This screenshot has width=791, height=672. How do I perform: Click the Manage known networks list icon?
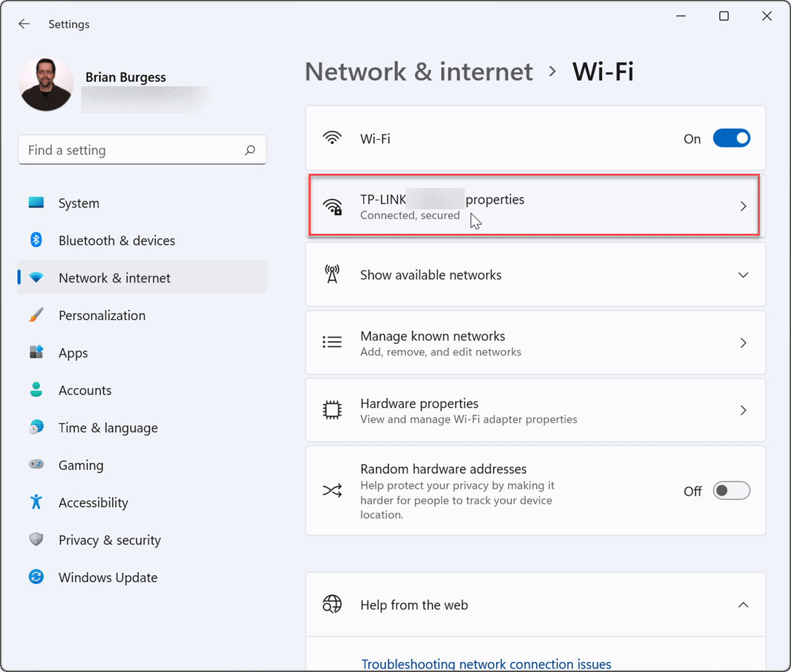tap(332, 342)
